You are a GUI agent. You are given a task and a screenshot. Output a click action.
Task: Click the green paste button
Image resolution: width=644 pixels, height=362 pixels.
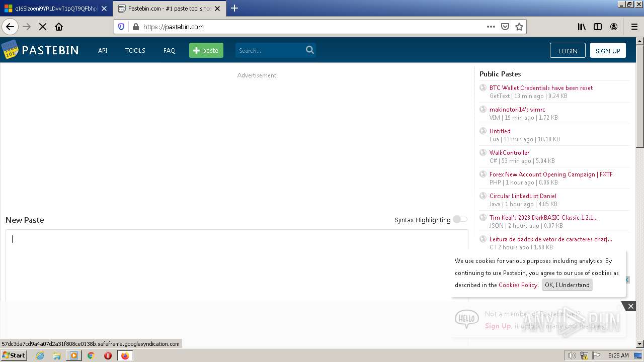(x=206, y=50)
